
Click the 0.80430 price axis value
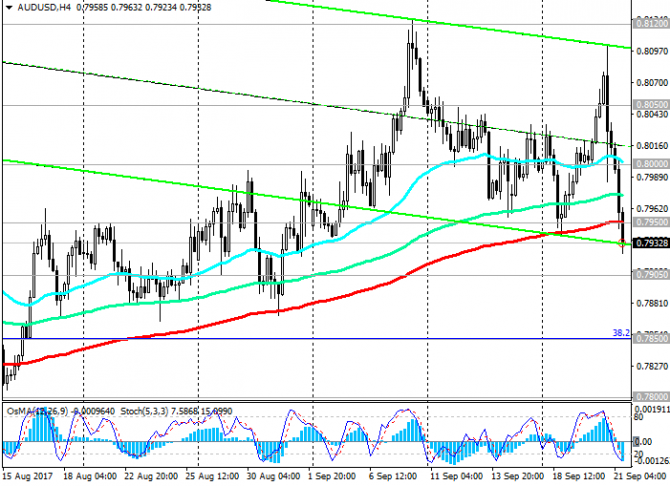(x=652, y=114)
